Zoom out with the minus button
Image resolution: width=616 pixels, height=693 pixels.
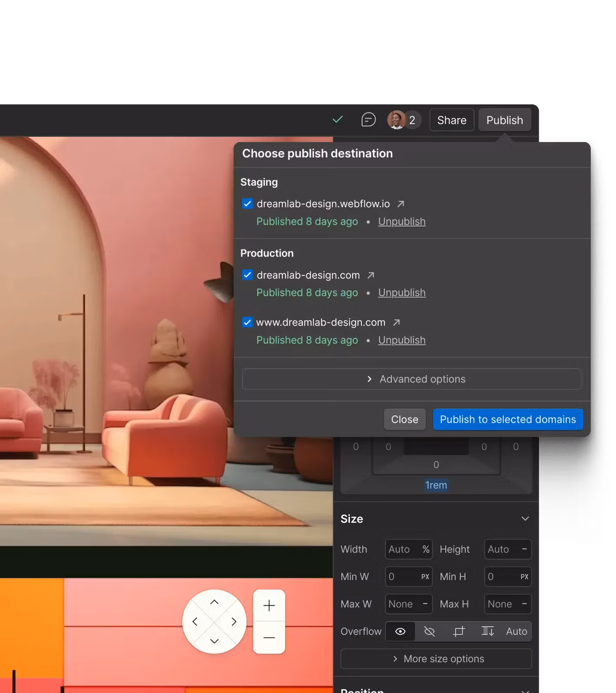269,638
